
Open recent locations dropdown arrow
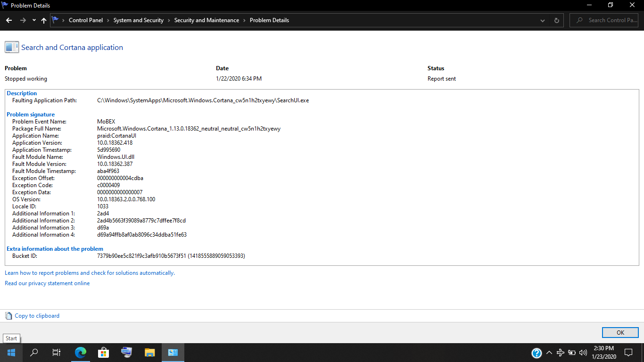pyautogui.click(x=34, y=20)
